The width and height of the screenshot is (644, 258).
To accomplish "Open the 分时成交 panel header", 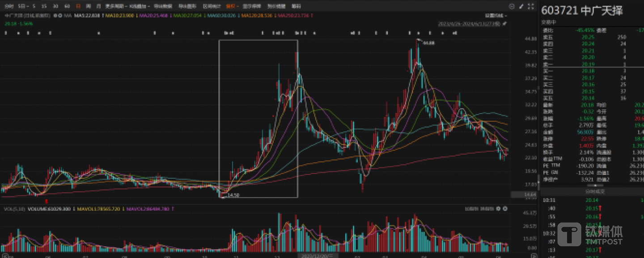I will tap(594, 191).
